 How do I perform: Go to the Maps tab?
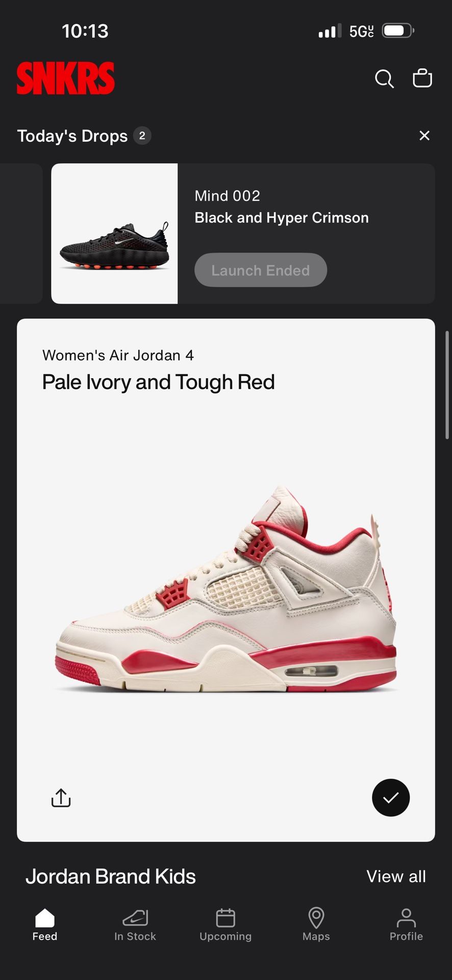[x=316, y=924]
